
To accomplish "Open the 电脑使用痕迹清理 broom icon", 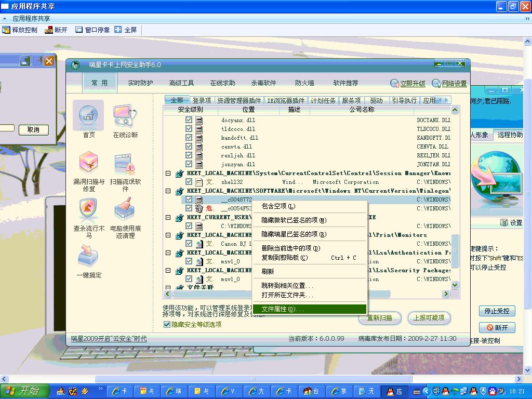I will click(125, 209).
